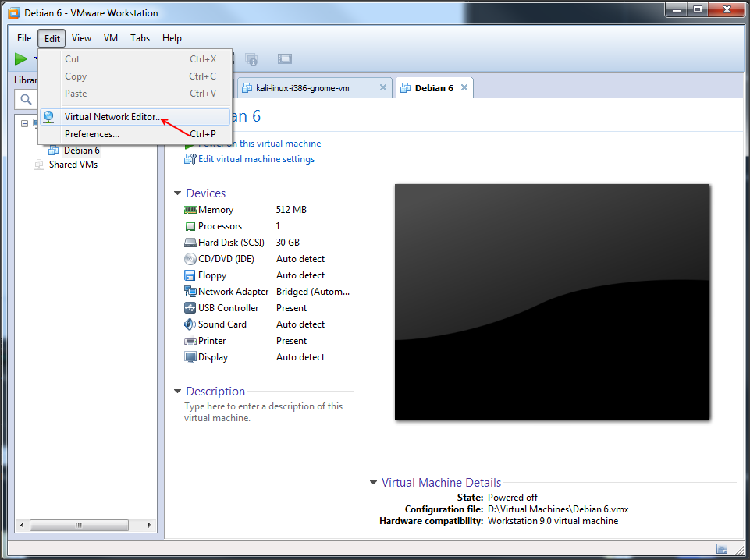Click the Edit virtual machine settings icon
The width and height of the screenshot is (750, 560).
[x=190, y=159]
